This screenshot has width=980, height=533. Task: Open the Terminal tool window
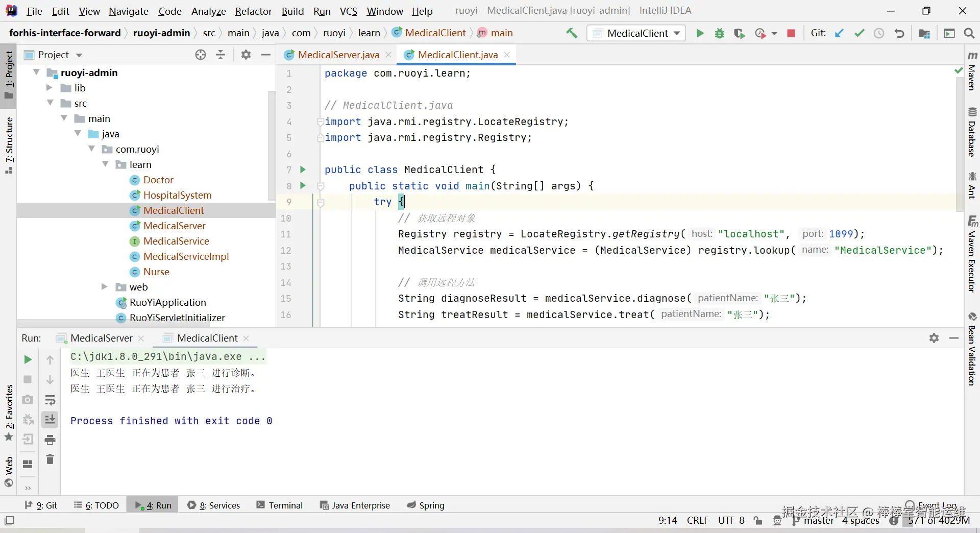pos(280,505)
